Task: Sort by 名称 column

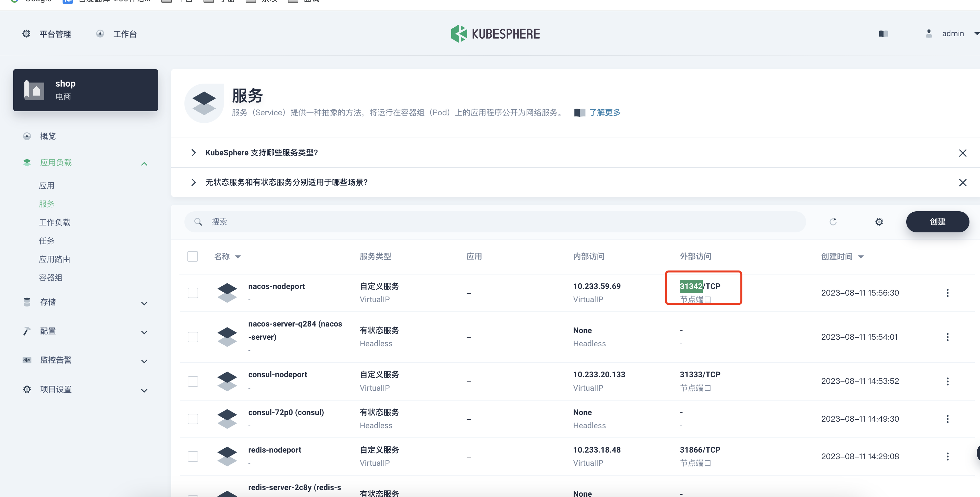Action: coord(227,257)
